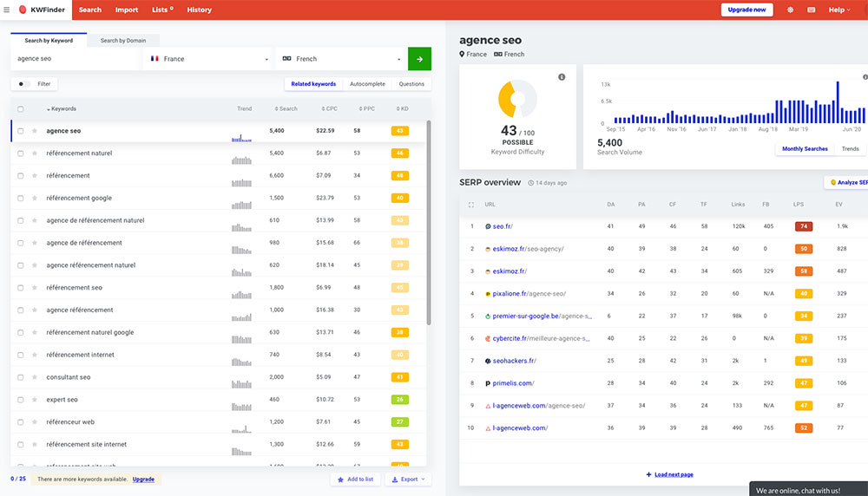Viewport: 868px width, 496px height.
Task: Click the seo.fr favicon in SERP results
Action: (x=488, y=226)
